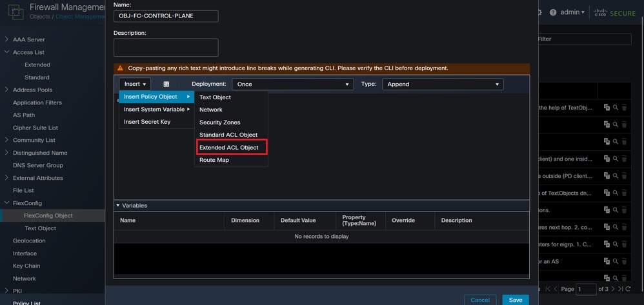
Task: Open Cipher Suite List in the sidebar
Action: [35, 128]
